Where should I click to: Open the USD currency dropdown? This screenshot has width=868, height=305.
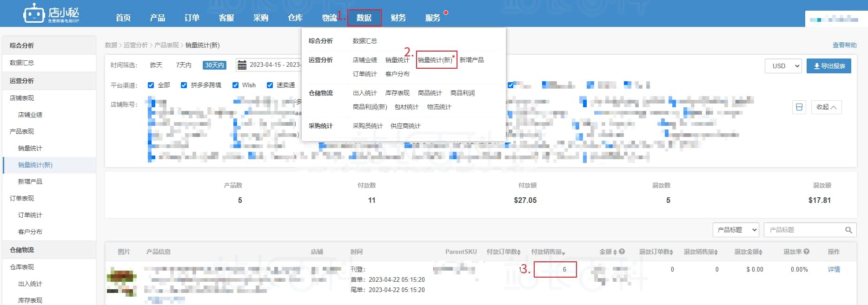click(x=783, y=66)
